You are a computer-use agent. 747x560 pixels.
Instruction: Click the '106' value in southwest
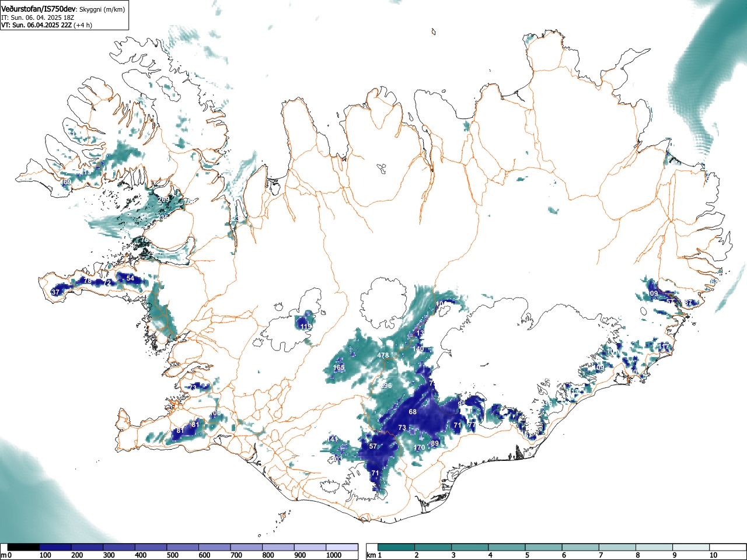pyautogui.click(x=216, y=414)
